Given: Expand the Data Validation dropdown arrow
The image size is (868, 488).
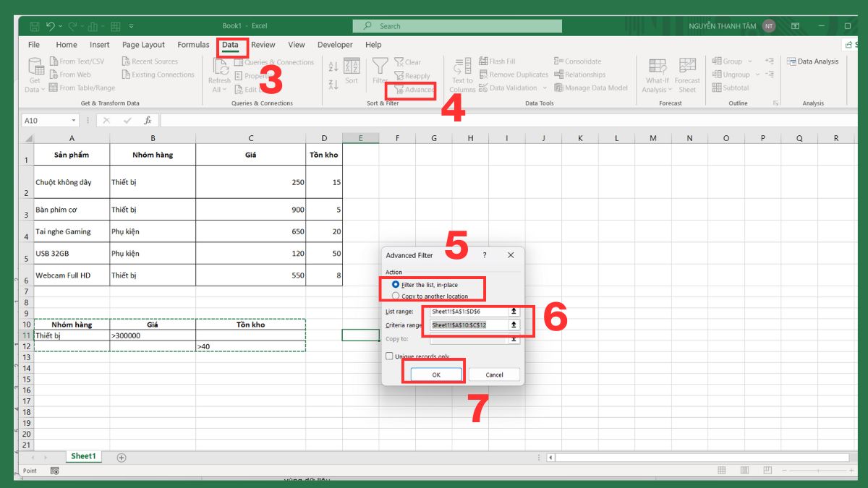Looking at the screenshot, I should (544, 87).
